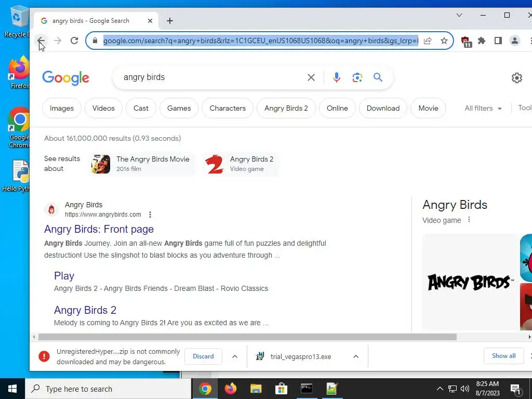Open Microsoft Store from the taskbar
This screenshot has height=399, width=532.
tap(281, 389)
